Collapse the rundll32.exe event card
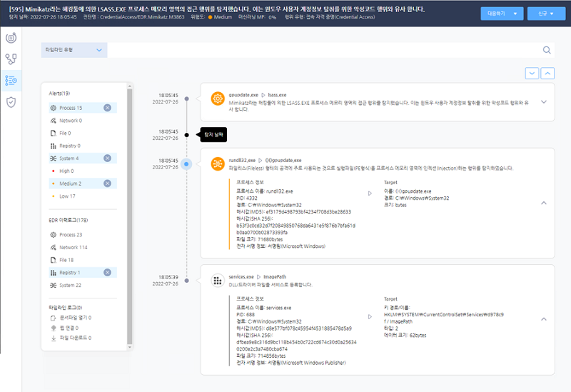The width and height of the screenshot is (571, 392). (544, 203)
